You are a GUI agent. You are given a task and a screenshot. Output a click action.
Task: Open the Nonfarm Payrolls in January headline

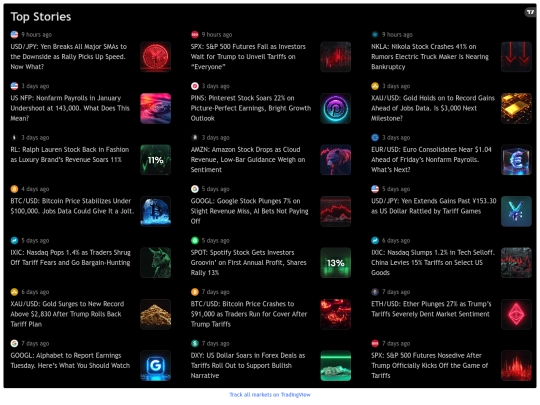[70, 108]
